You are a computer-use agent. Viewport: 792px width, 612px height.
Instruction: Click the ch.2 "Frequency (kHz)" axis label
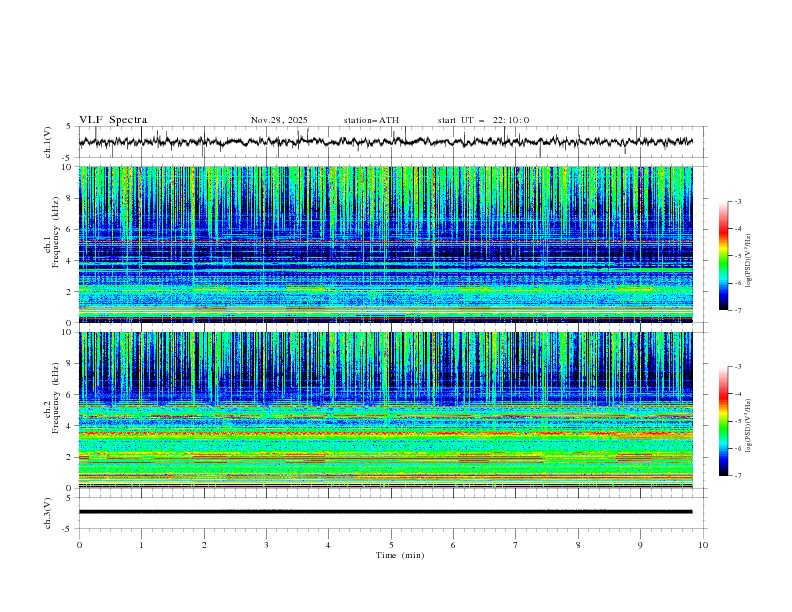pyautogui.click(x=56, y=398)
